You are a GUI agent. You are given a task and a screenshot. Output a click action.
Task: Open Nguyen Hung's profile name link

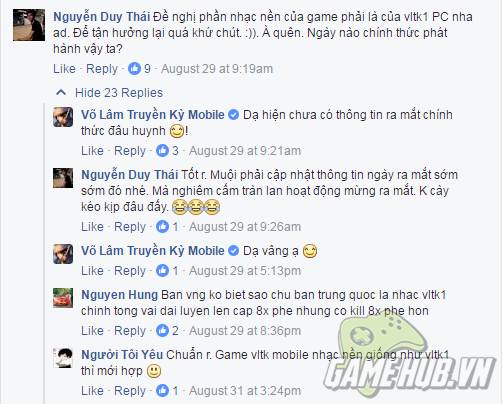click(x=120, y=295)
